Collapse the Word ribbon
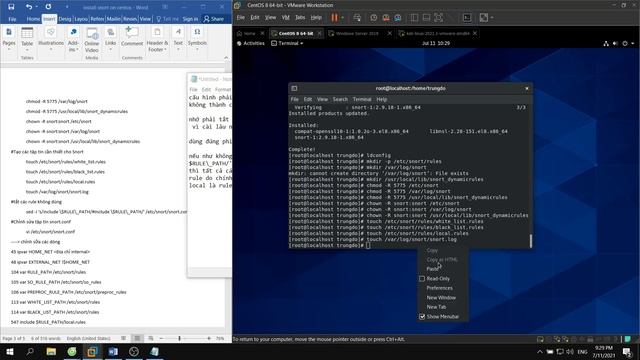 click(226, 58)
